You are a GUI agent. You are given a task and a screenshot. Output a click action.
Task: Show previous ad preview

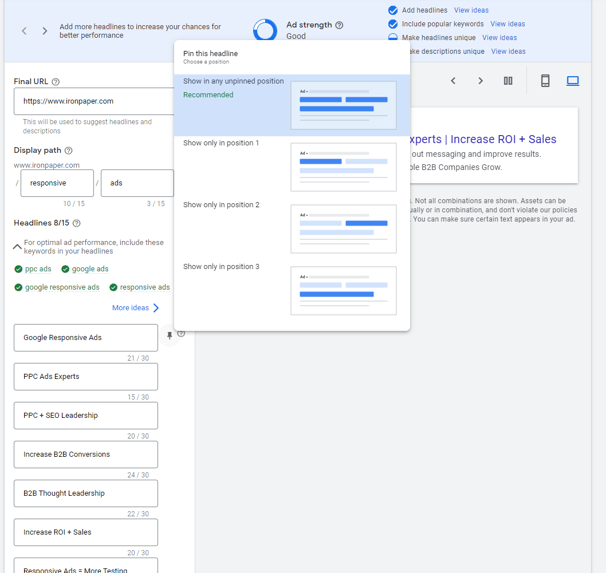point(453,81)
